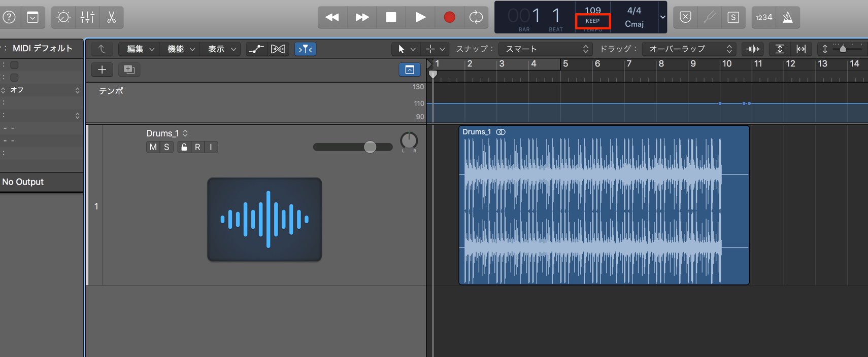Image resolution: width=868 pixels, height=357 pixels.
Task: Solo the Drums_1 track
Action: 166,147
